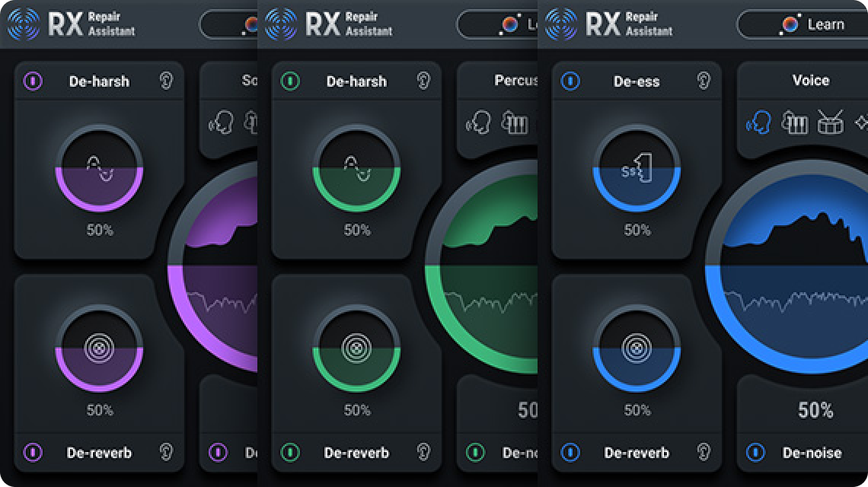868x487 pixels.
Task: Click the sine-wave De-harsh icon in the green knob
Action: point(357,168)
